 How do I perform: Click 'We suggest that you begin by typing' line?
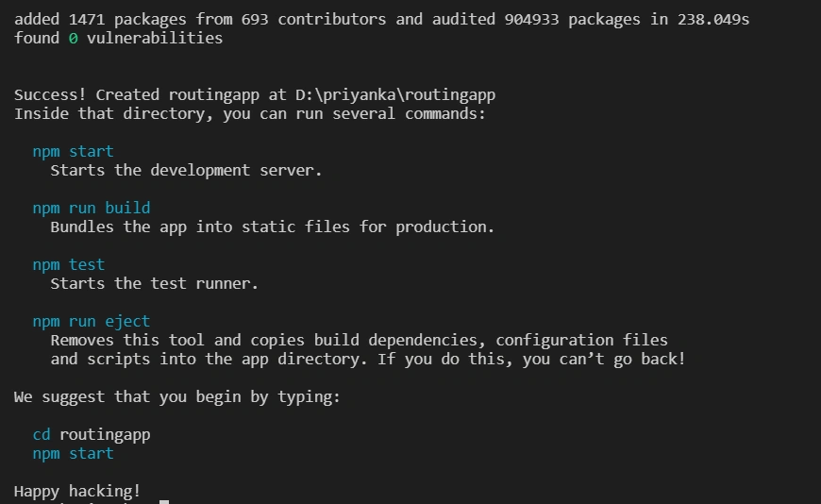(x=177, y=397)
